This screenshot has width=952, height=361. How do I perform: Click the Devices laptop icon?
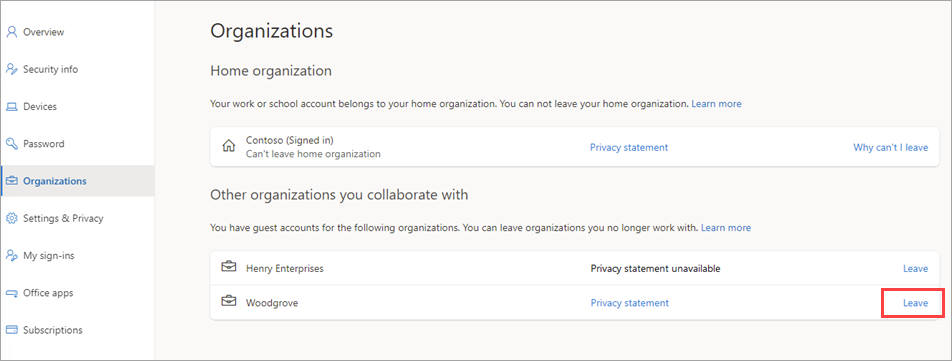[12, 107]
